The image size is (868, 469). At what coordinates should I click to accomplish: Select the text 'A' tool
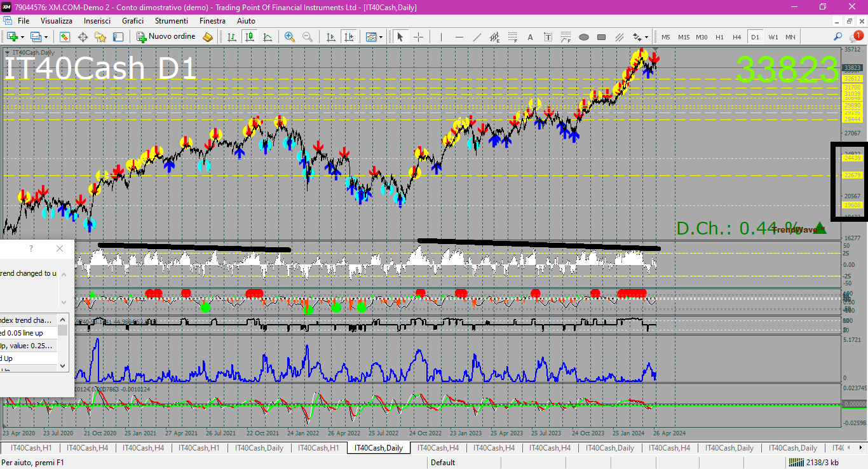point(531,37)
